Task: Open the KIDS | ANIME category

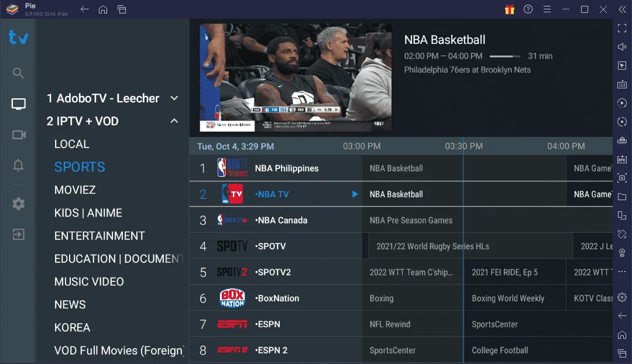Action: point(88,213)
